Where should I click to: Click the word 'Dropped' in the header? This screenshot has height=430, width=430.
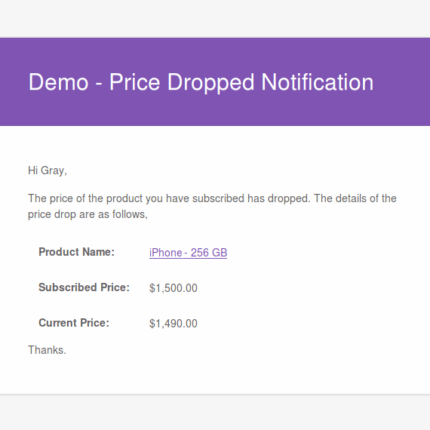pyautogui.click(x=211, y=83)
